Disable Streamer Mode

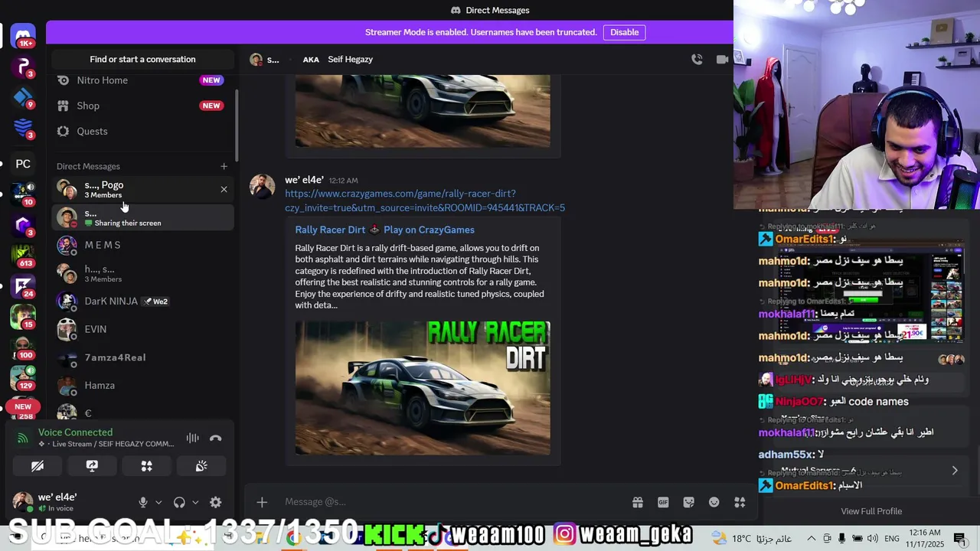pyautogui.click(x=624, y=32)
